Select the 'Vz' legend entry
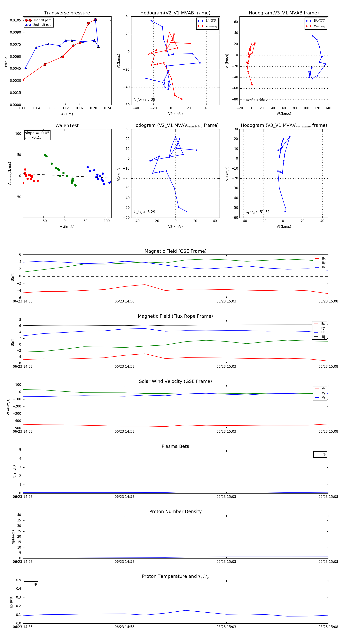This screenshot has height=644, width=351. [320, 398]
